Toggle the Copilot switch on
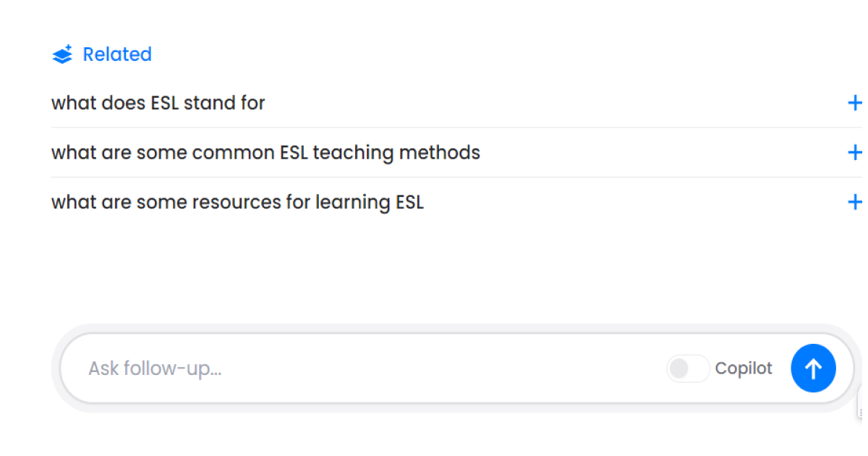 click(x=688, y=368)
